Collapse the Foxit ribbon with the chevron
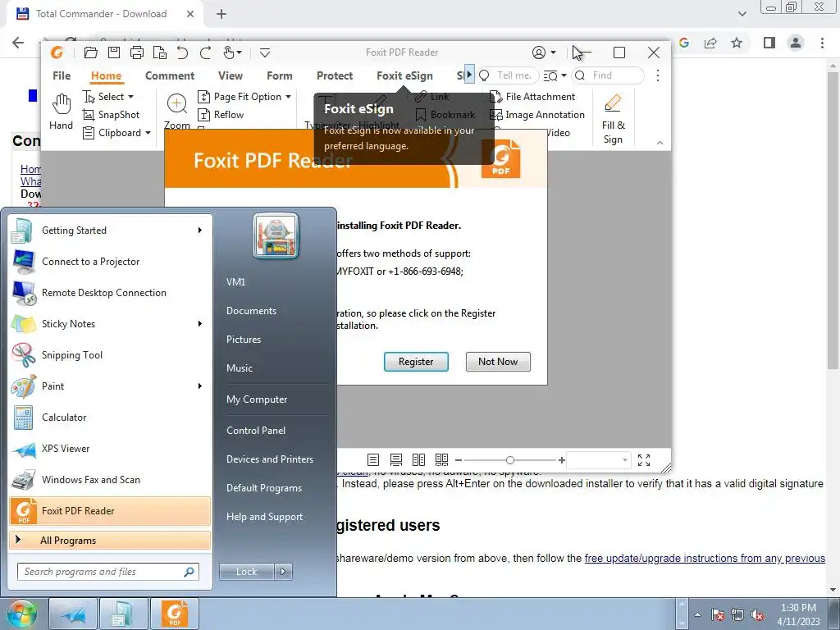 (660, 143)
